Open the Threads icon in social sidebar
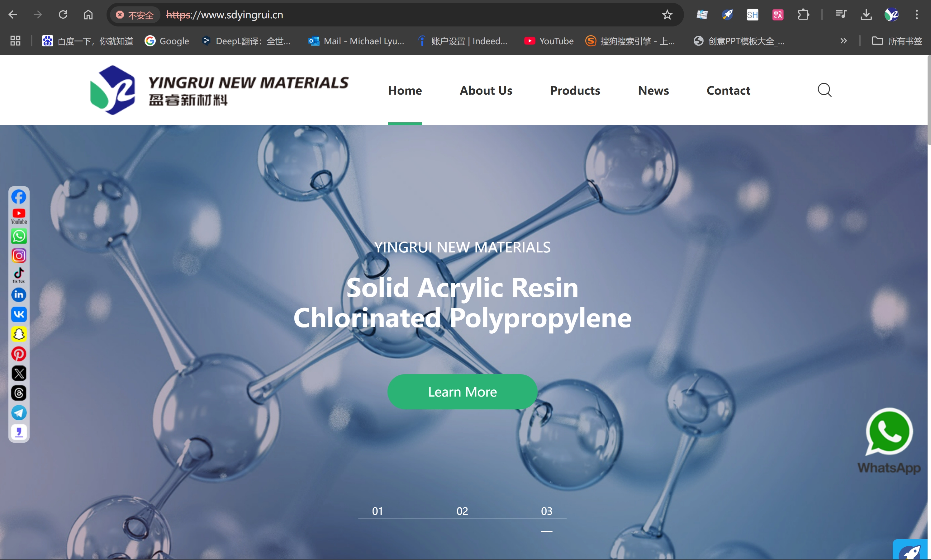 pyautogui.click(x=19, y=393)
